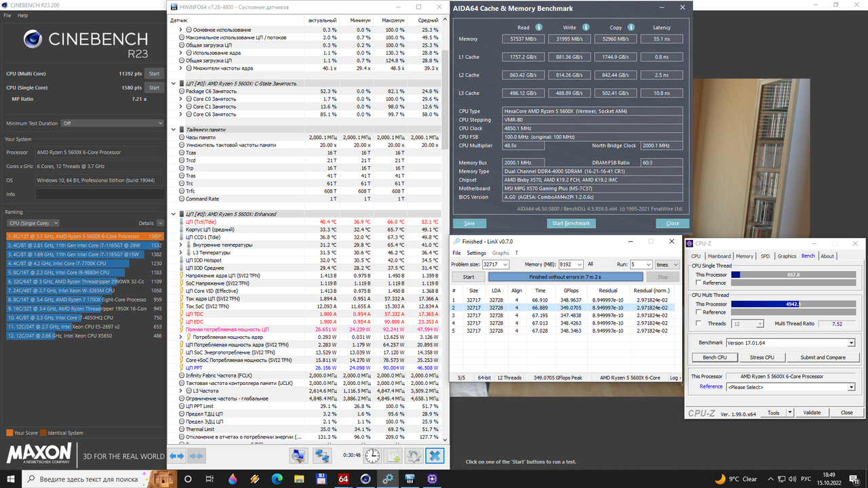Click HWiNFO logging start sheet icon
This screenshot has height=488, width=868.
(393, 456)
